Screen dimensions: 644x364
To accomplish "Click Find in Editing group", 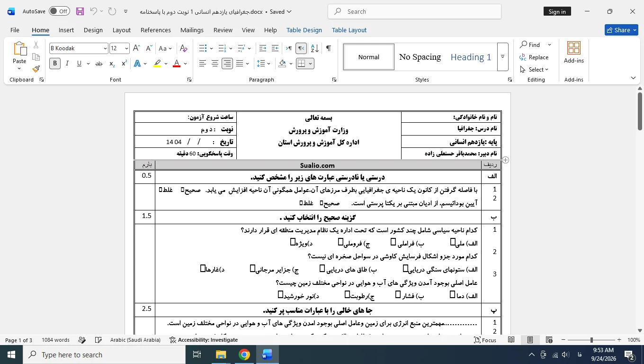I will tap(530, 45).
